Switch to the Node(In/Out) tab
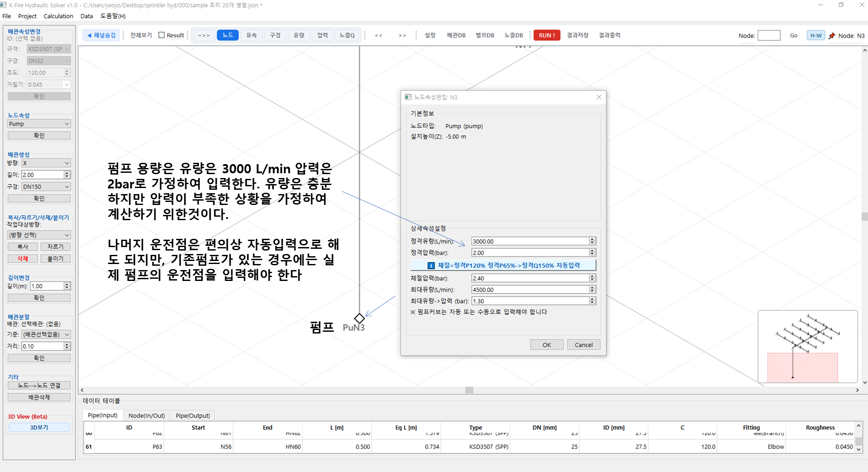 (146, 416)
